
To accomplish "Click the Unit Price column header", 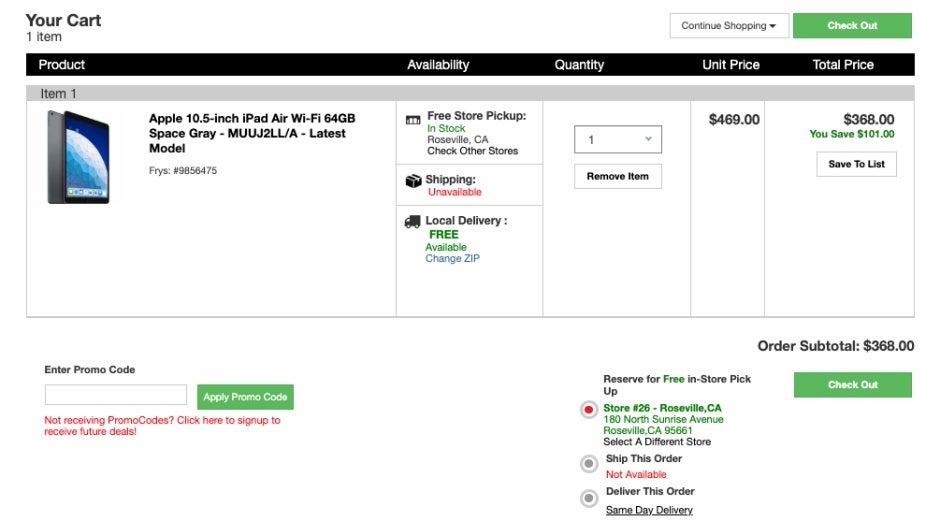I will pos(731,65).
